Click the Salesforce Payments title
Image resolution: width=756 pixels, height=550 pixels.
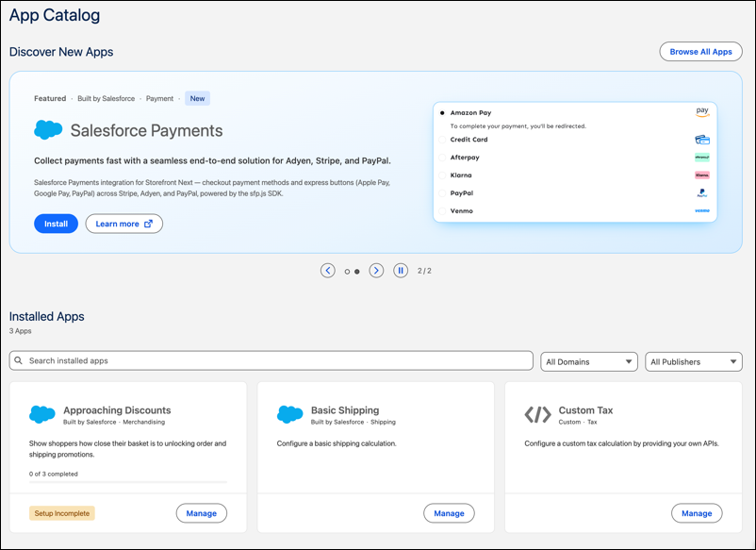[146, 130]
